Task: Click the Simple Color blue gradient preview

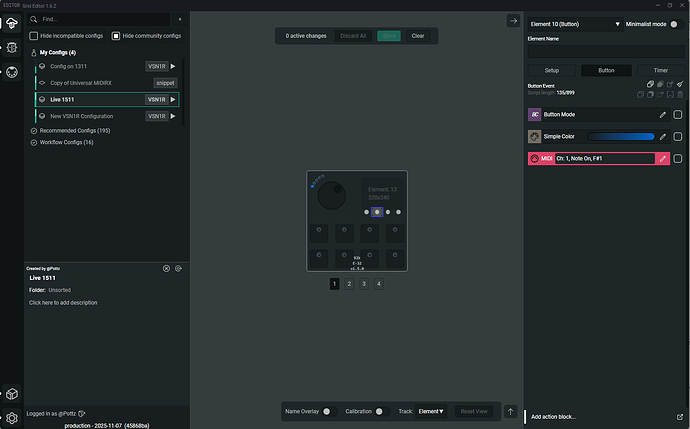Action: coord(620,136)
